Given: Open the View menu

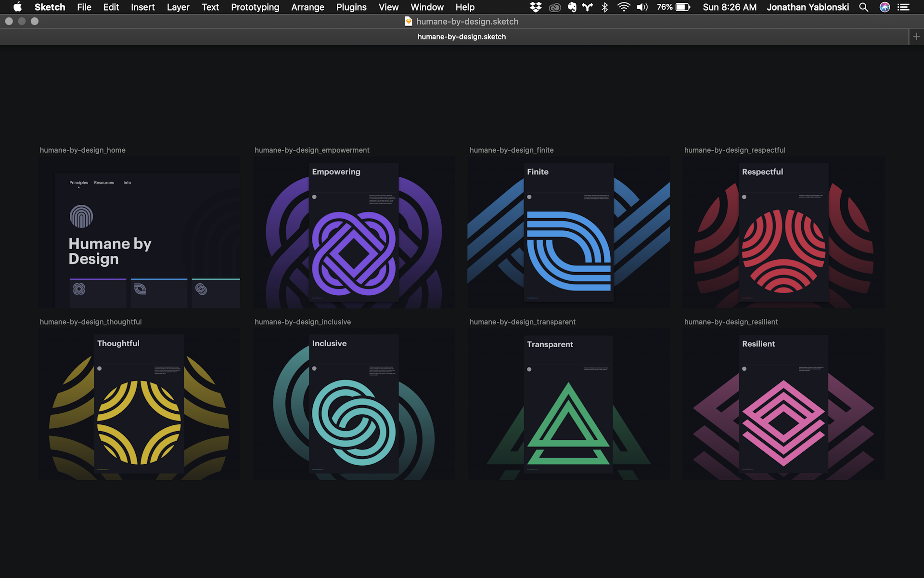Looking at the screenshot, I should click(x=388, y=7).
